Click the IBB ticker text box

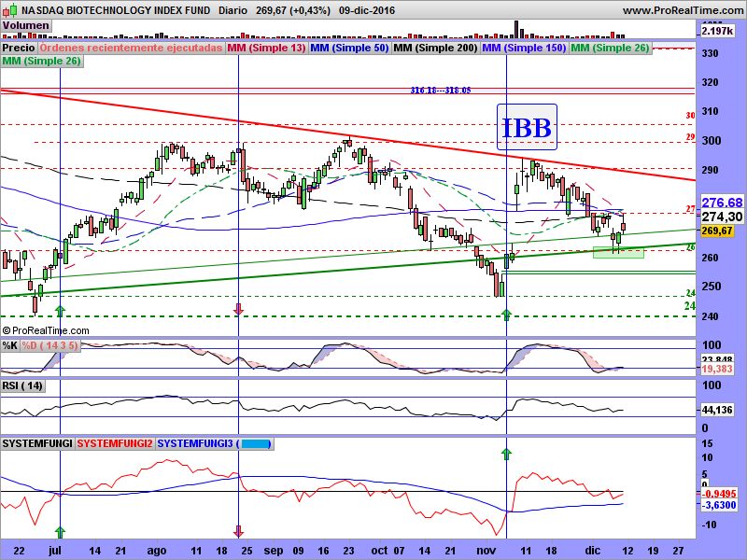point(527,127)
